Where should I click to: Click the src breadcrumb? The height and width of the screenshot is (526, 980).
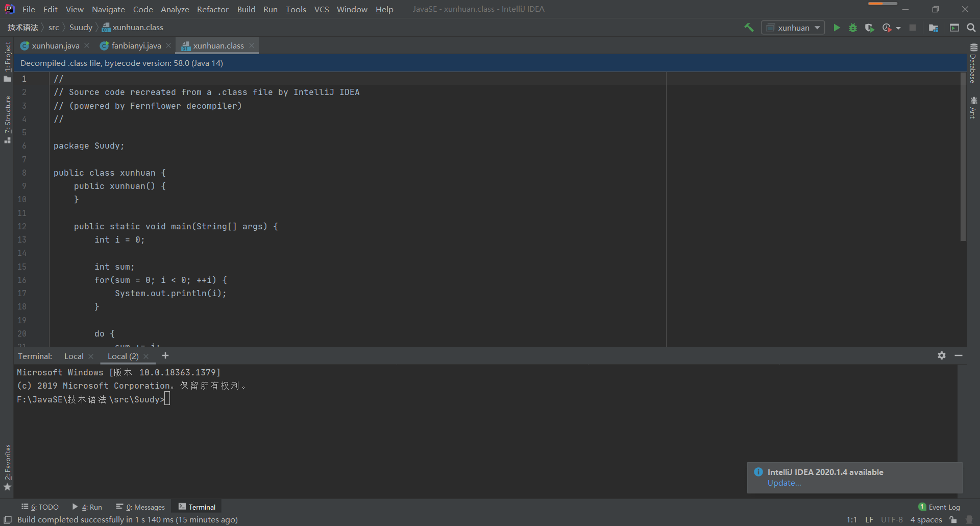[54, 28]
